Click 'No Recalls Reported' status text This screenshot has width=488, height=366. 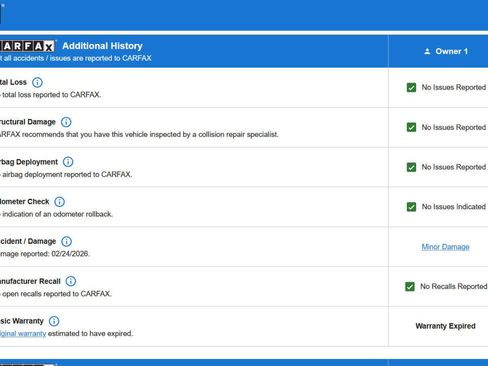tap(453, 286)
